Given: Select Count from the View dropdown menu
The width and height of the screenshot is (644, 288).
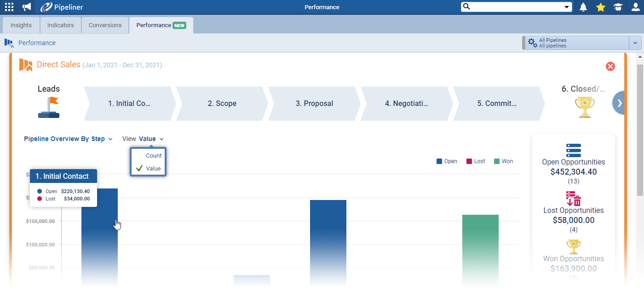Looking at the screenshot, I should [154, 155].
